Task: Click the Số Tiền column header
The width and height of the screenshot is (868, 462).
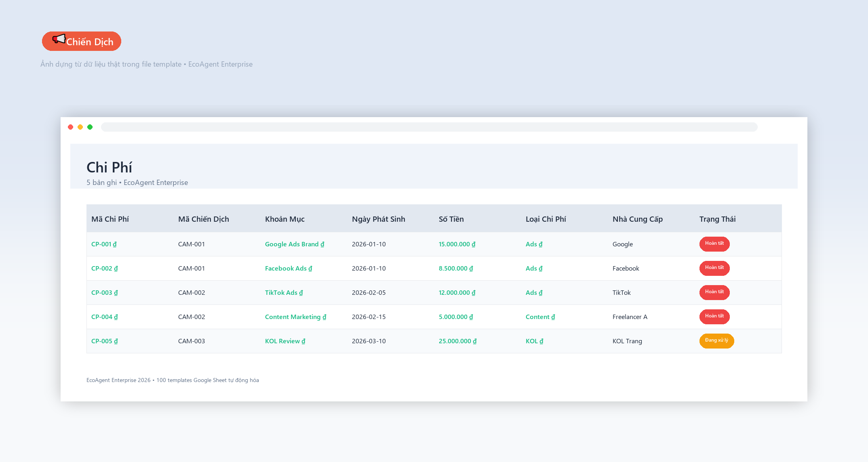Action: point(451,219)
